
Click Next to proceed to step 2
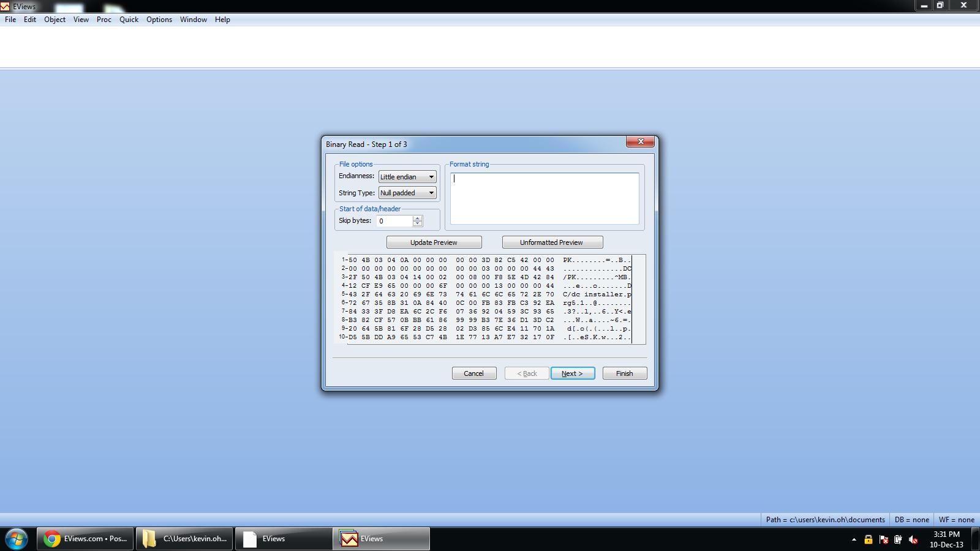573,373
